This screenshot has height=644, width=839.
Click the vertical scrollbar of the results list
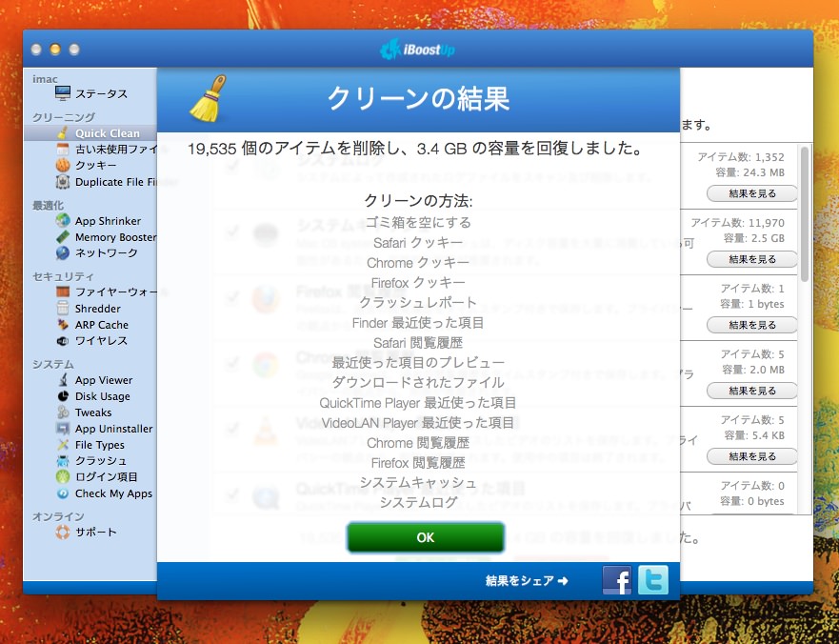[804, 214]
